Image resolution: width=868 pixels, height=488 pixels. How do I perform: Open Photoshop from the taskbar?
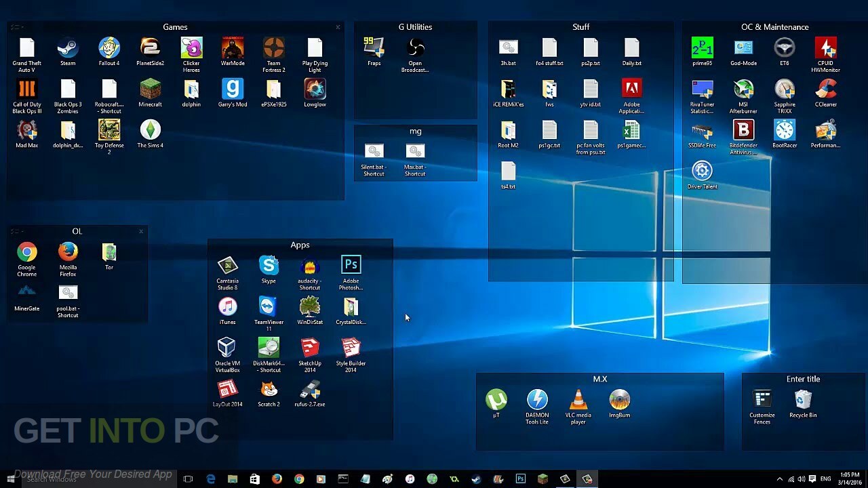click(520, 479)
